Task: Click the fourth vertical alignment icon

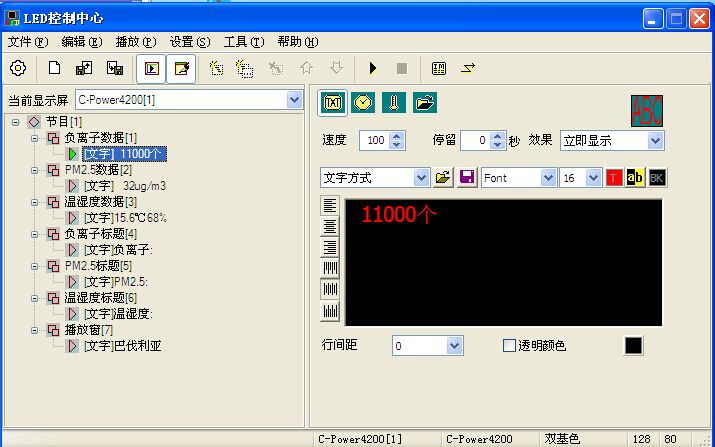Action: (330, 268)
